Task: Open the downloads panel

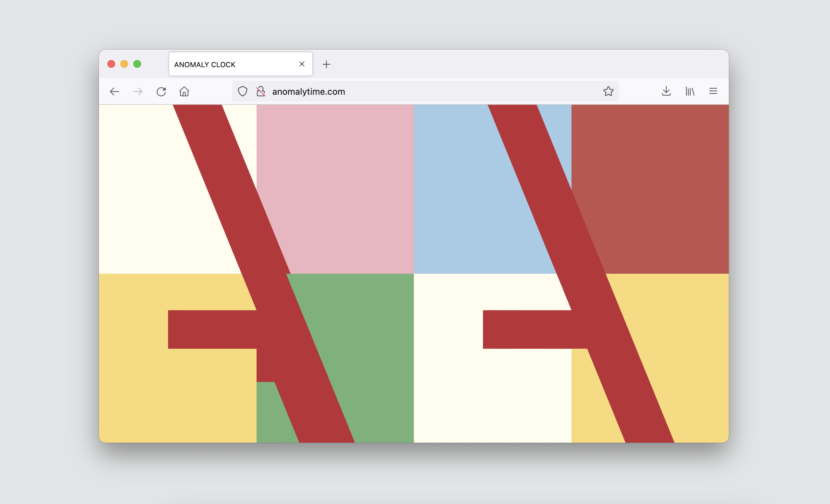Action: pos(666,91)
